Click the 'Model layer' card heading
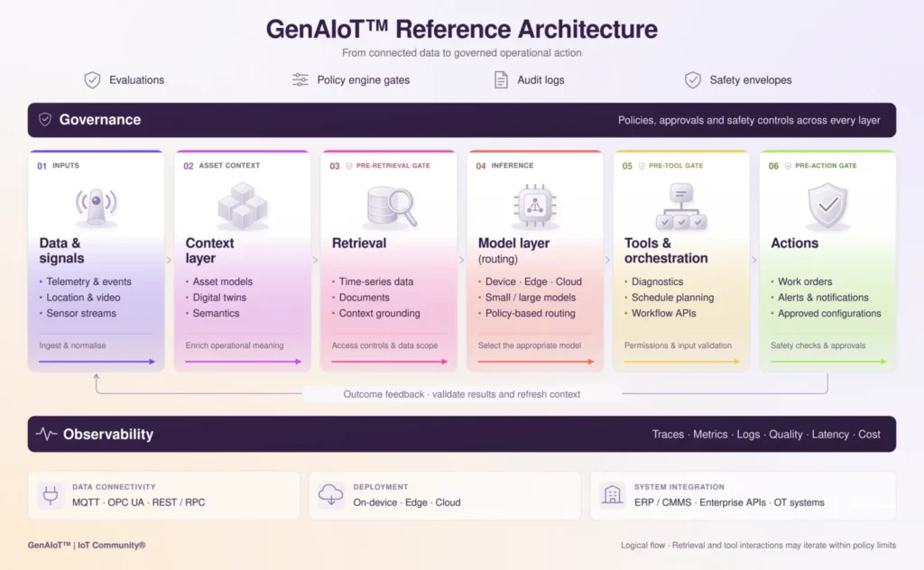The width and height of the screenshot is (924, 570). pyautogui.click(x=513, y=244)
